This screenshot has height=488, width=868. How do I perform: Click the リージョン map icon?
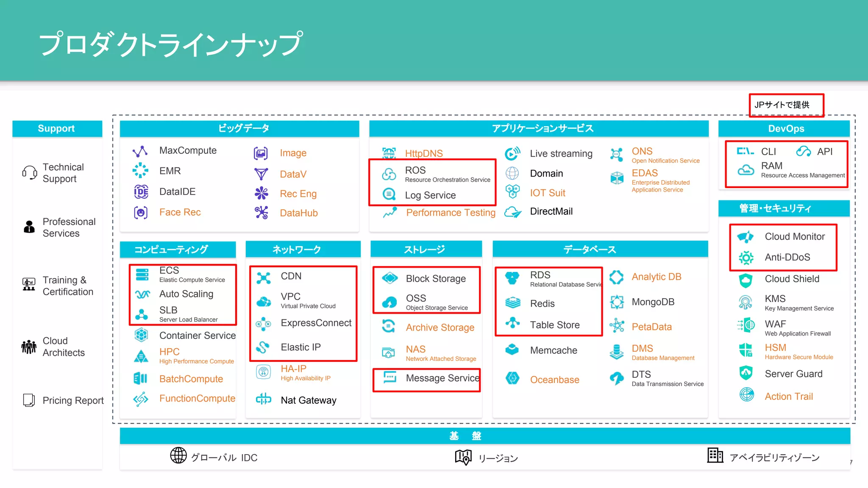463,457
